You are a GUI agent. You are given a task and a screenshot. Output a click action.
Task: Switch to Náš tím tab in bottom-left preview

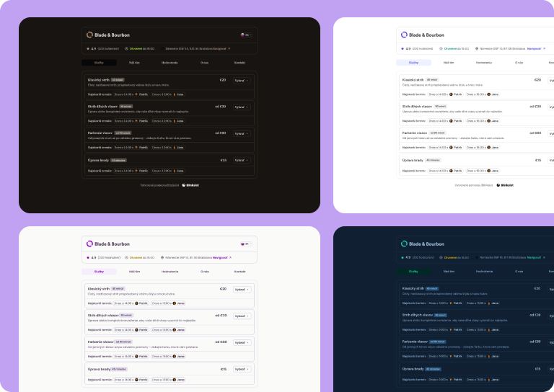point(134,272)
